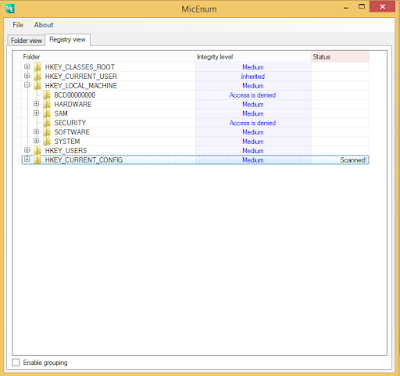Close the MicEnum window
Screen dimensions: 400x376
pos(382,6)
